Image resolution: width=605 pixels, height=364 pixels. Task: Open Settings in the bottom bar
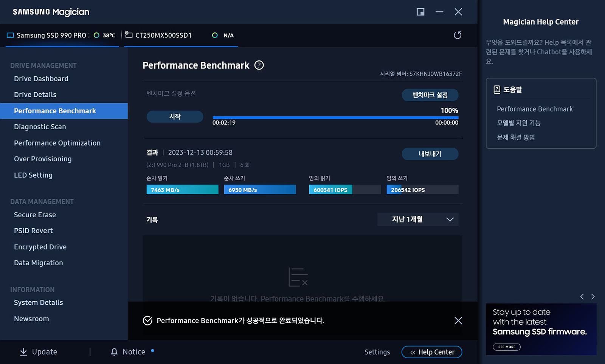click(x=377, y=352)
